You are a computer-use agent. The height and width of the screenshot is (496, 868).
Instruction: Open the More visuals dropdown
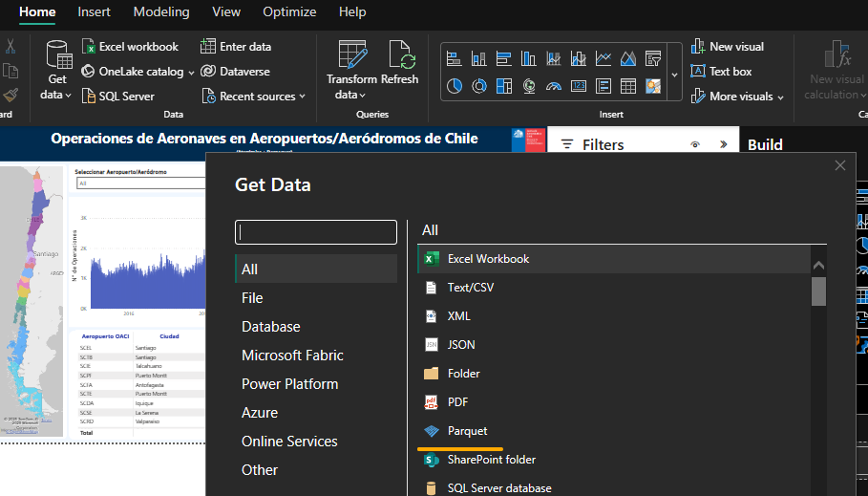point(737,97)
